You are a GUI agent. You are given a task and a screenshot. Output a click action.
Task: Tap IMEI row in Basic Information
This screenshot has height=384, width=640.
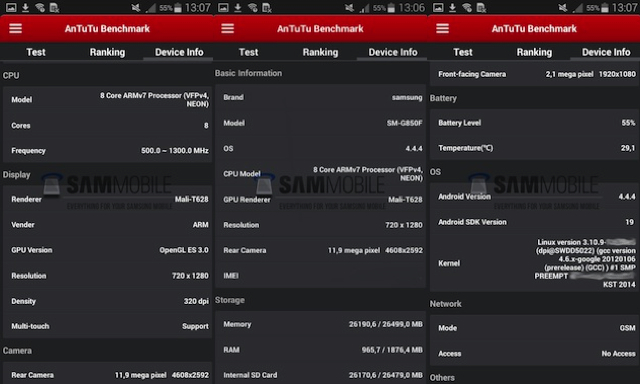[321, 275]
